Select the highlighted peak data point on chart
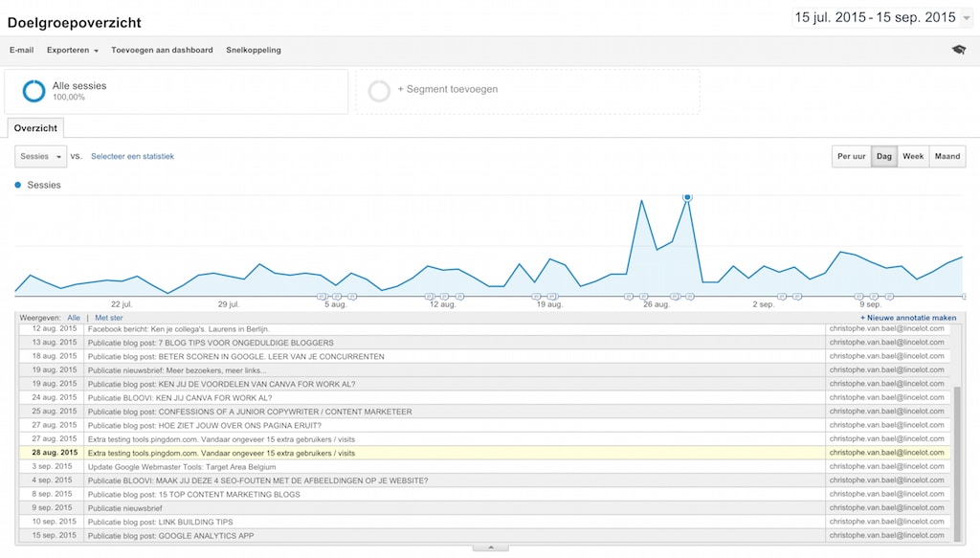Viewport: 980px width, 558px height. pos(687,197)
